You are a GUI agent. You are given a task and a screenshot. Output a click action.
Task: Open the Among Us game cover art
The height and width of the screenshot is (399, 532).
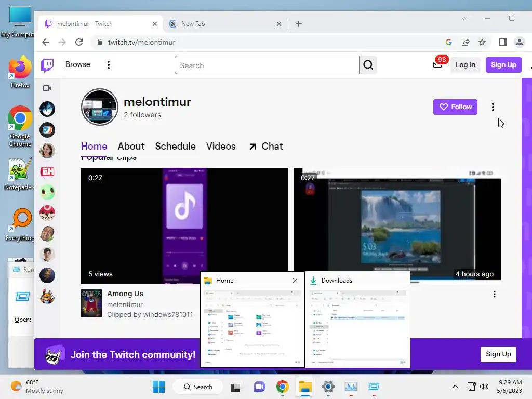pos(91,303)
